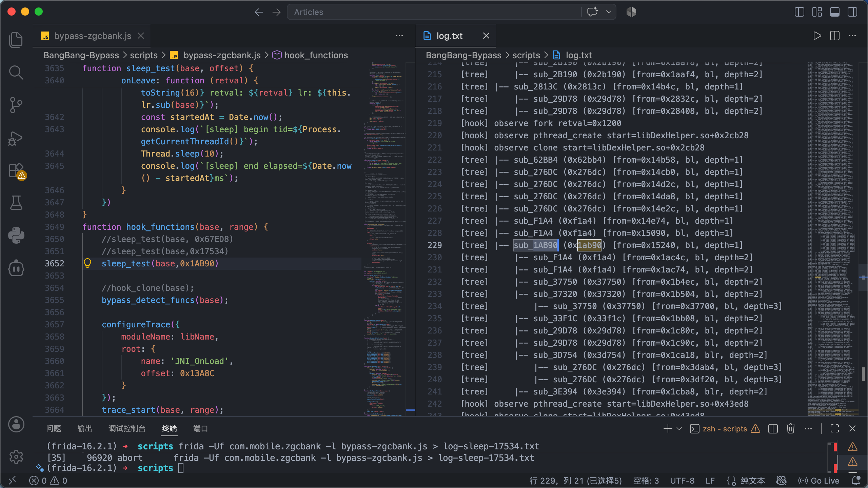The height and width of the screenshot is (488, 868).
Task: Split the terminal
Action: coord(773,428)
